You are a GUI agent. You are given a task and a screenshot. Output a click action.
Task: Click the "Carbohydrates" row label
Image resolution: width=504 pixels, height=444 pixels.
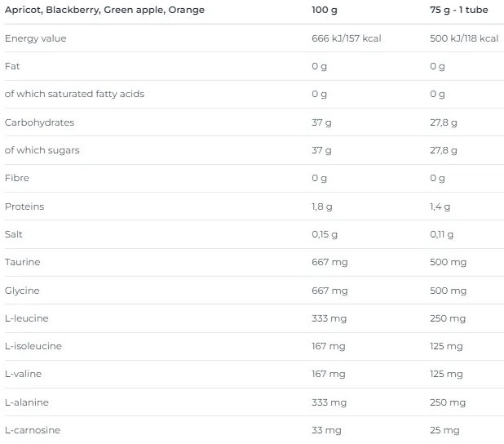pos(39,122)
